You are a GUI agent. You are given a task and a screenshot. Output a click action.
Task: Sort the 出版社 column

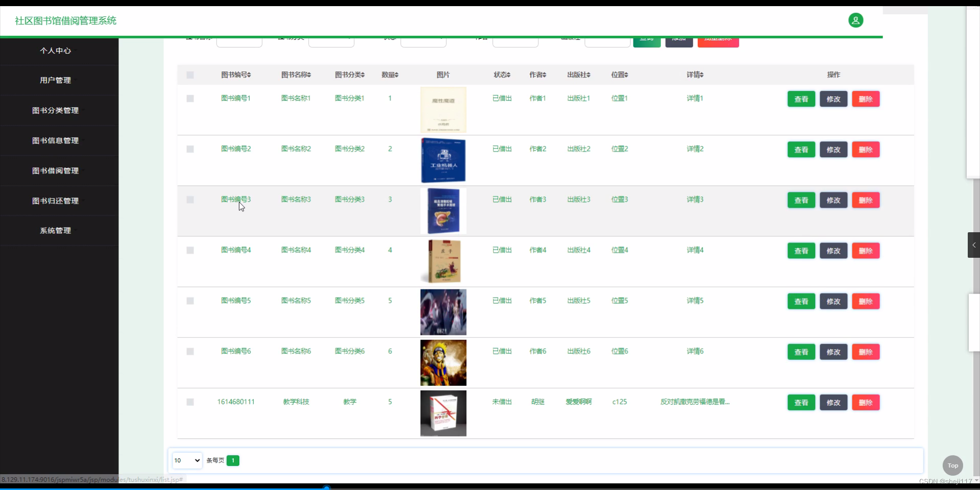coord(578,75)
